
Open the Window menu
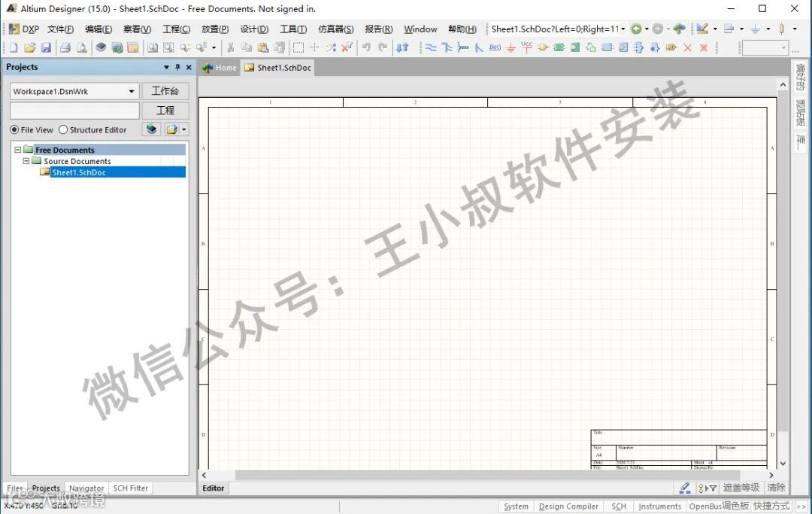pos(420,29)
